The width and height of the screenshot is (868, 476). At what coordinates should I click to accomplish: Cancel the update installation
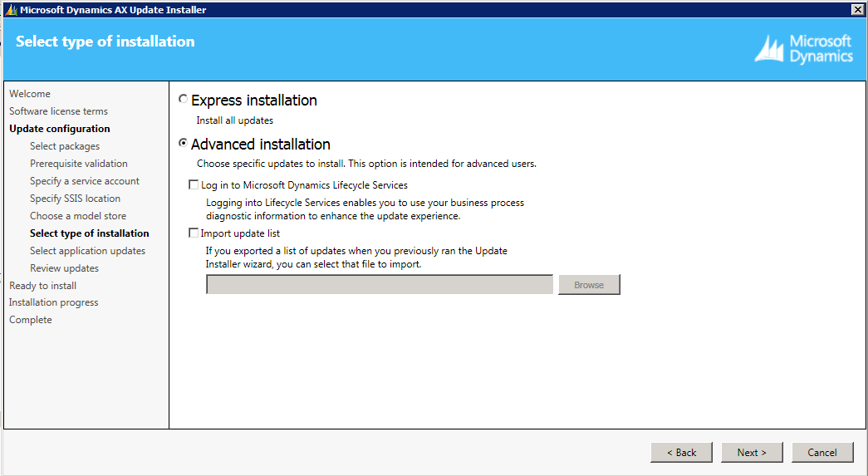pos(821,453)
